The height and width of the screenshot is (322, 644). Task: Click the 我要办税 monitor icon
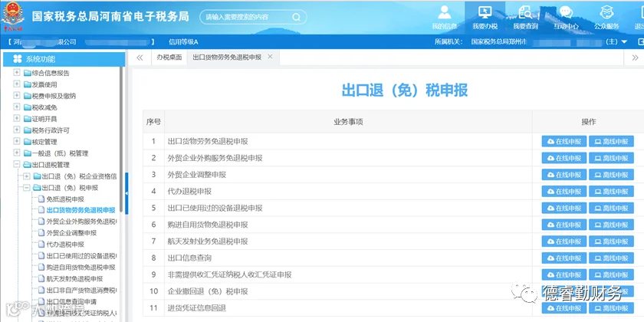click(x=485, y=12)
